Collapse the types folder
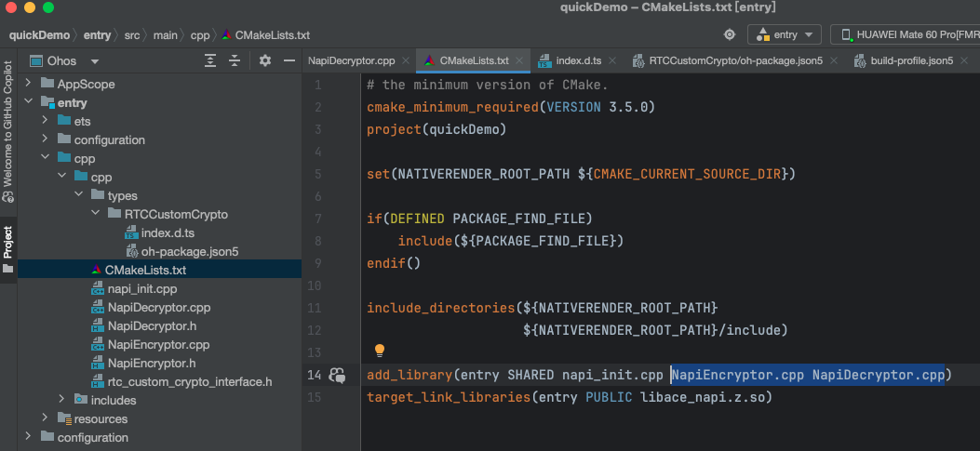The height and width of the screenshot is (451, 980). [x=78, y=195]
